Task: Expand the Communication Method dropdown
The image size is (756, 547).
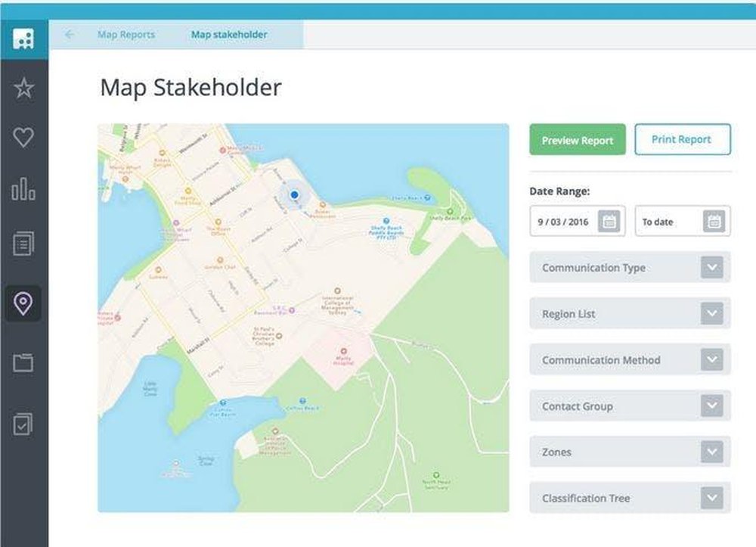Action: (630, 360)
